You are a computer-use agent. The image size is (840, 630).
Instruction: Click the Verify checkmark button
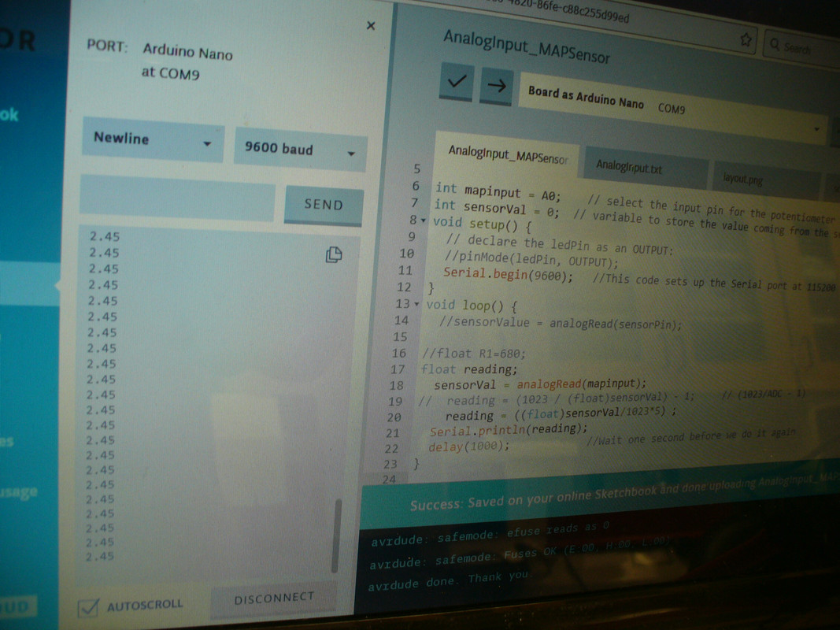457,82
